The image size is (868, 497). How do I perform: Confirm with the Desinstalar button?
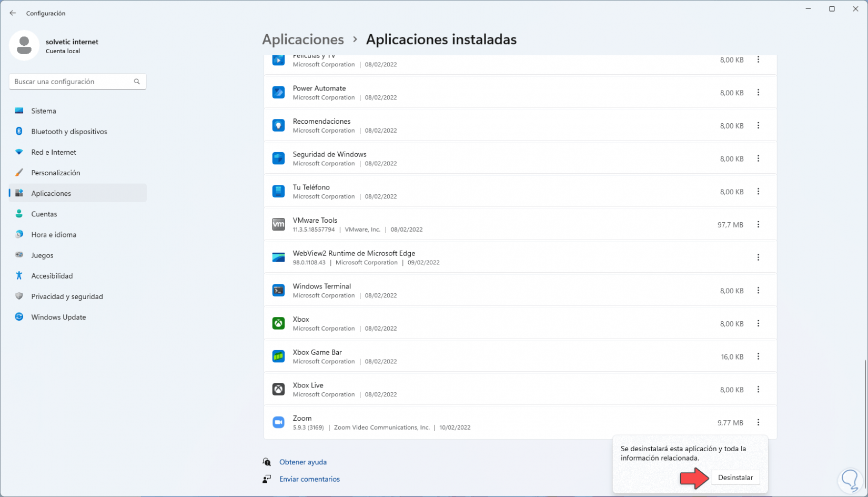coord(735,478)
